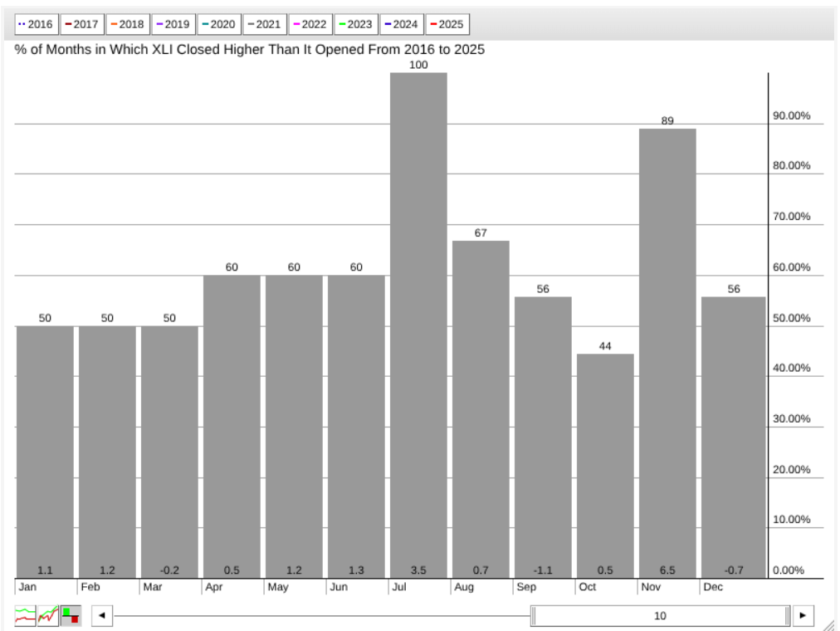840x631 pixels.
Task: Toggle the 2023 year legend button
Action: 356,24
